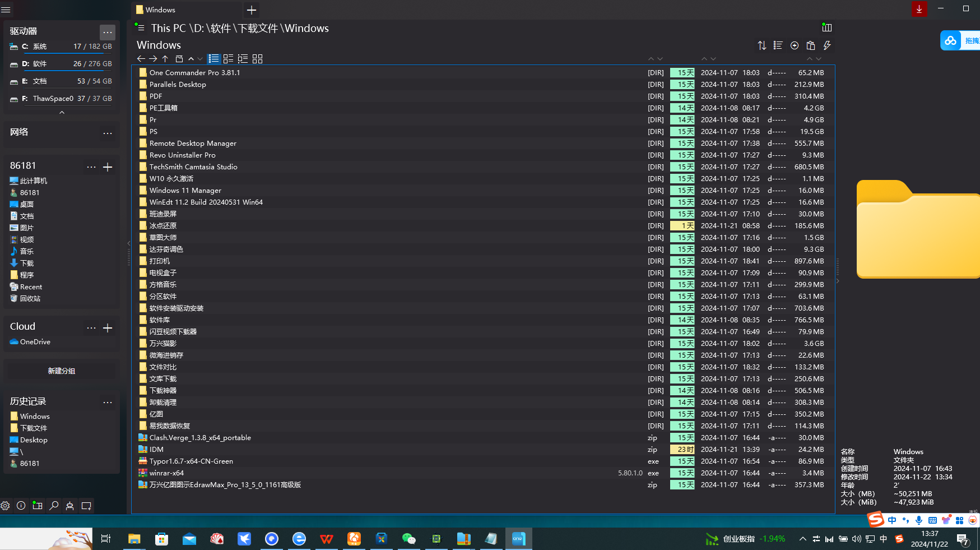Open the hamburger menu at top-left

tap(6, 10)
